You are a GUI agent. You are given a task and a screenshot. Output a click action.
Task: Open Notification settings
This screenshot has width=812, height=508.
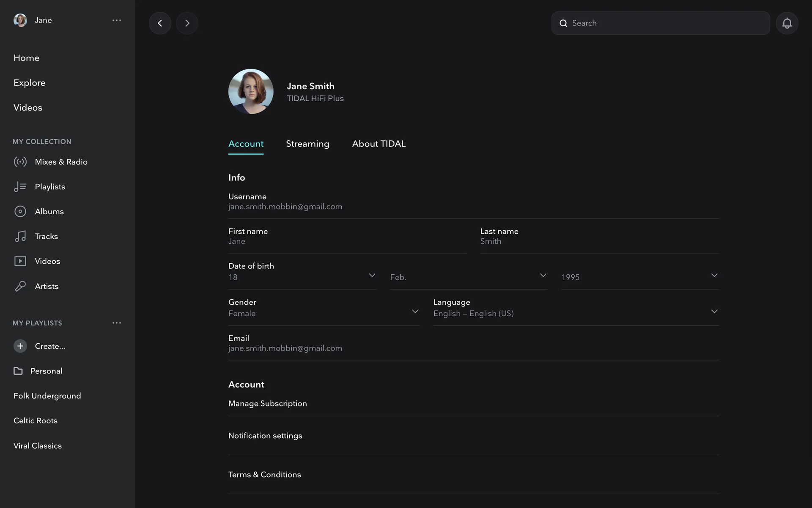point(265,436)
